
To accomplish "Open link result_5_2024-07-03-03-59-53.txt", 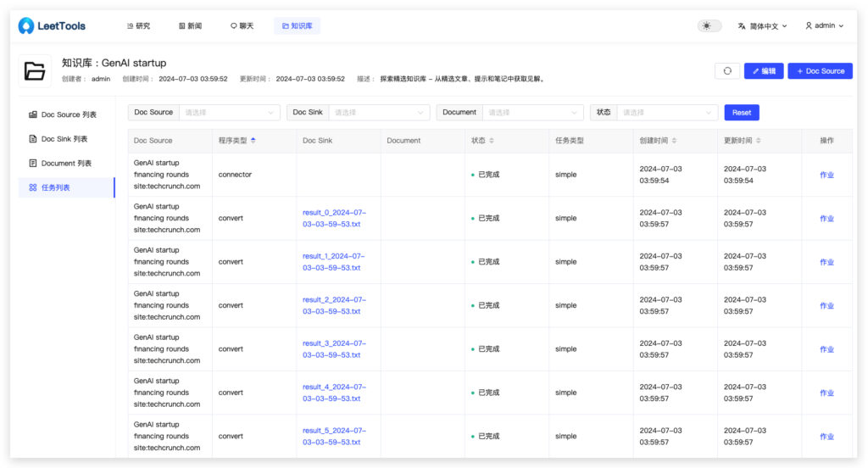I will point(334,437).
